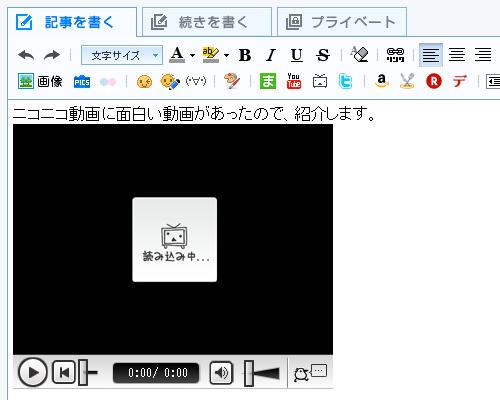Insert an Amazon product link
Image resolution: width=500 pixels, height=400 pixels.
(382, 81)
